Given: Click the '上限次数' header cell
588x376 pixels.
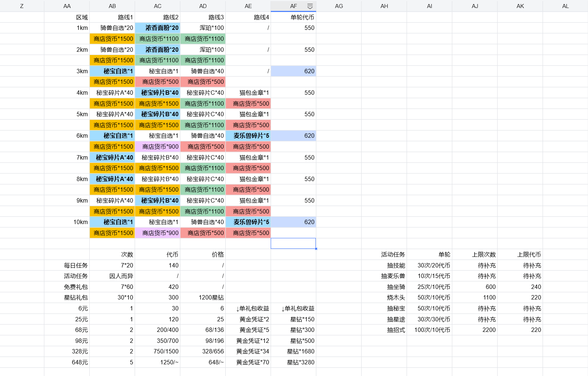Looking at the screenshot, I should [475, 254].
